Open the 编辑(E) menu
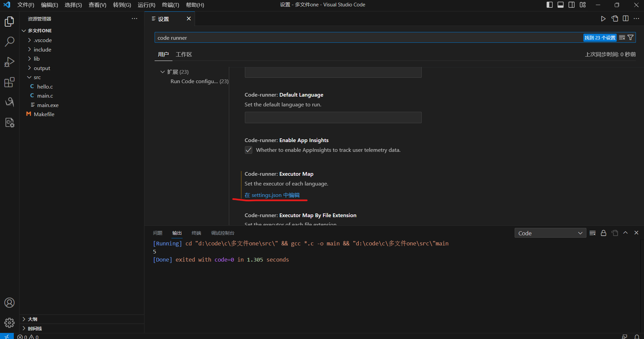644x339 pixels. pyautogui.click(x=49, y=5)
